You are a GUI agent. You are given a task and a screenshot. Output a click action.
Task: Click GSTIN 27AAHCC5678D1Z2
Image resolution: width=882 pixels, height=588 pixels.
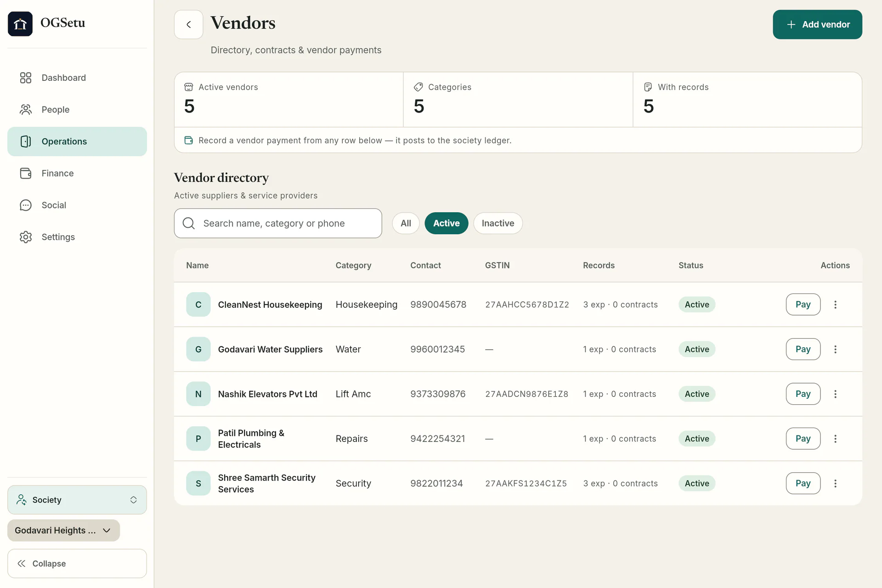point(527,305)
